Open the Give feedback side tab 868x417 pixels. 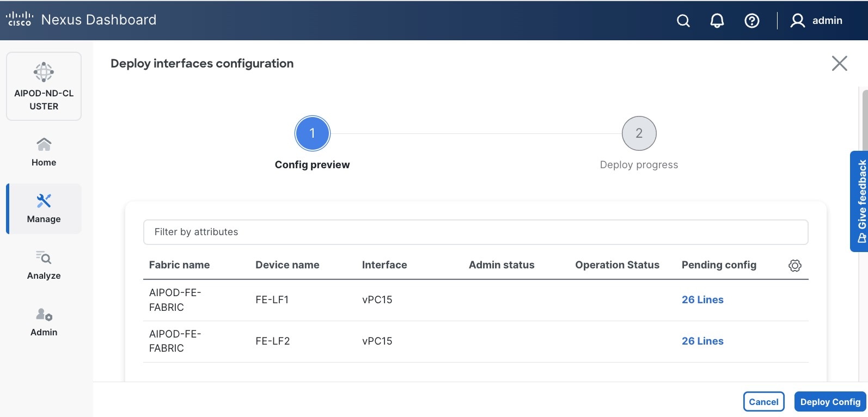pos(859,201)
